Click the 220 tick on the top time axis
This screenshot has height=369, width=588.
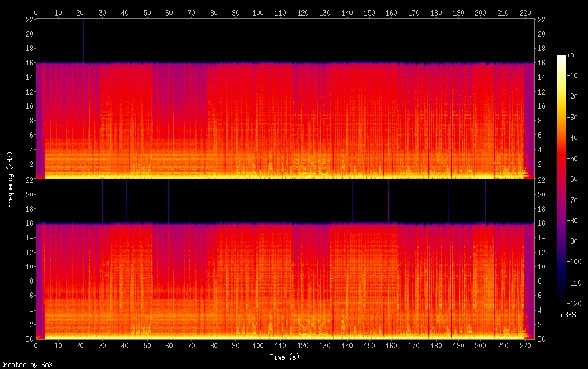[x=525, y=12]
